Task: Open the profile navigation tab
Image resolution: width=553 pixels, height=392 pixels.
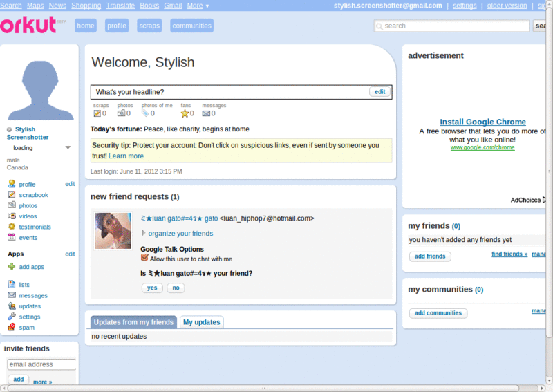Action: point(117,26)
